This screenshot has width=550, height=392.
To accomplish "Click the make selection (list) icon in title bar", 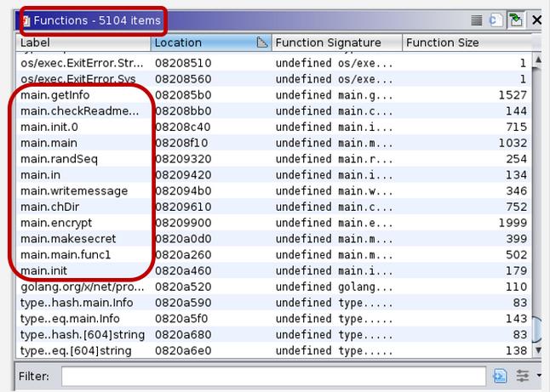I will (477, 20).
